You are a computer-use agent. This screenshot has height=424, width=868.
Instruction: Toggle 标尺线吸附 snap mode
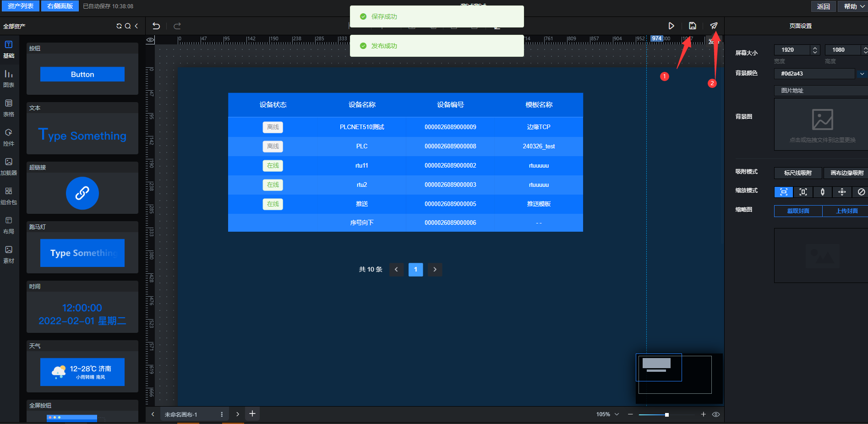(797, 173)
